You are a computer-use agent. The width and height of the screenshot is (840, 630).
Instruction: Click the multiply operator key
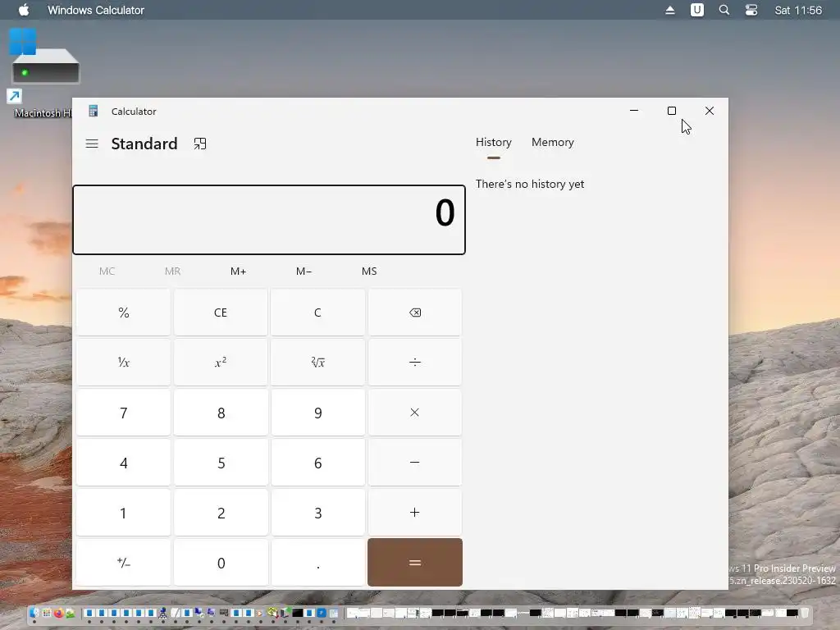point(414,413)
